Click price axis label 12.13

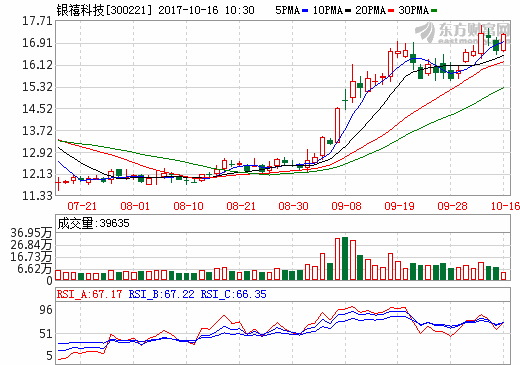[x=37, y=174]
